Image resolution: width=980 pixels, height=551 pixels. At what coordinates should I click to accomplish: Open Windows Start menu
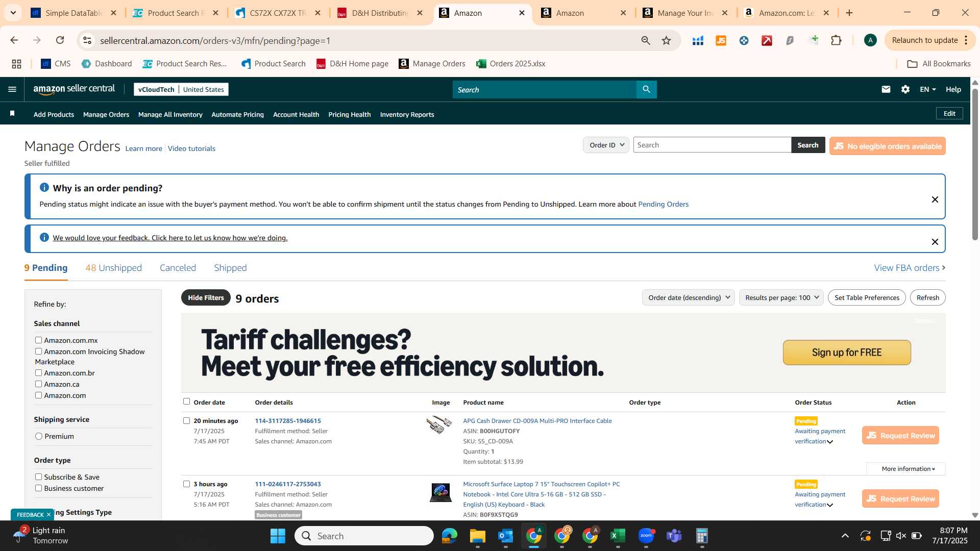point(278,536)
